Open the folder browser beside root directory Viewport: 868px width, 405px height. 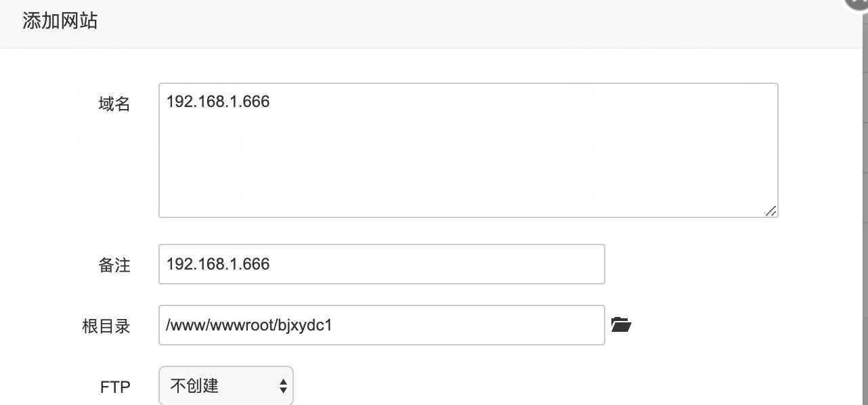click(621, 325)
